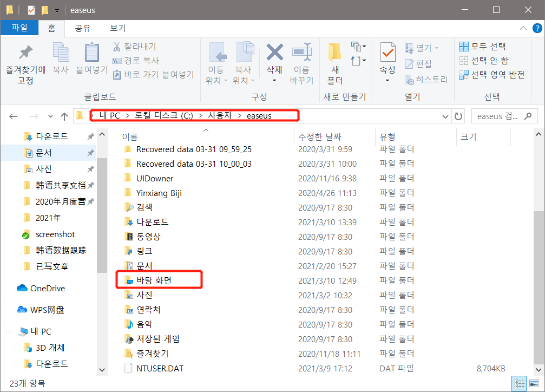Open the address bar history dropdown
Image resolution: width=545 pixels, height=392 pixels.
click(x=444, y=115)
